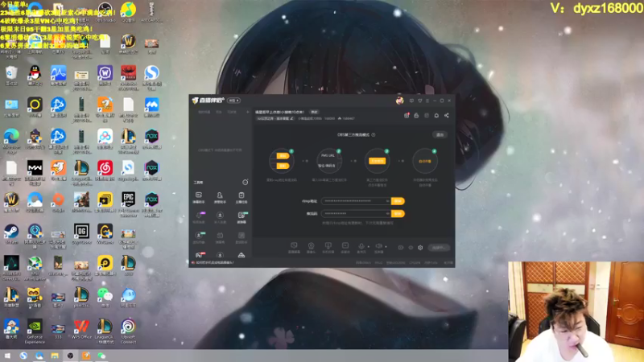
Task: Launch QQ Music from the desktop
Action: [129, 12]
